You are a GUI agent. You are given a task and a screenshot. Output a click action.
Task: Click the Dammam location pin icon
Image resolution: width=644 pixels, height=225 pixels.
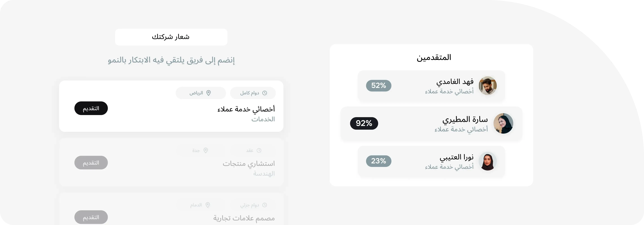(208, 205)
